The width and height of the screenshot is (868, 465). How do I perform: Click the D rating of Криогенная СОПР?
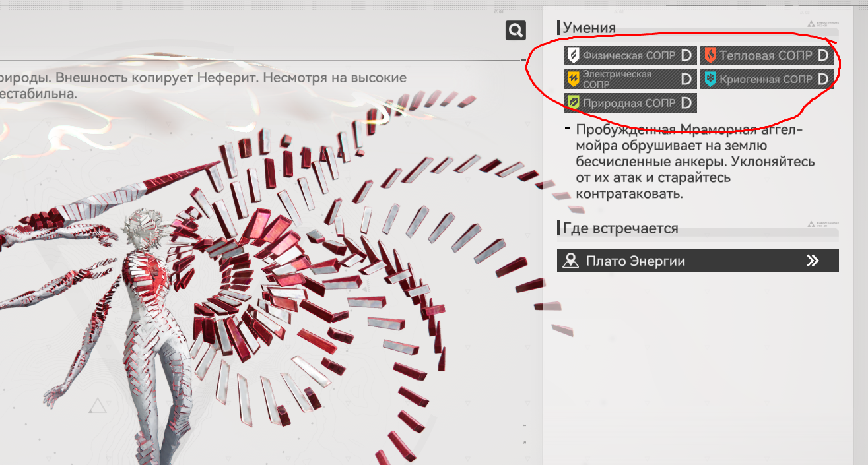pyautogui.click(x=823, y=79)
